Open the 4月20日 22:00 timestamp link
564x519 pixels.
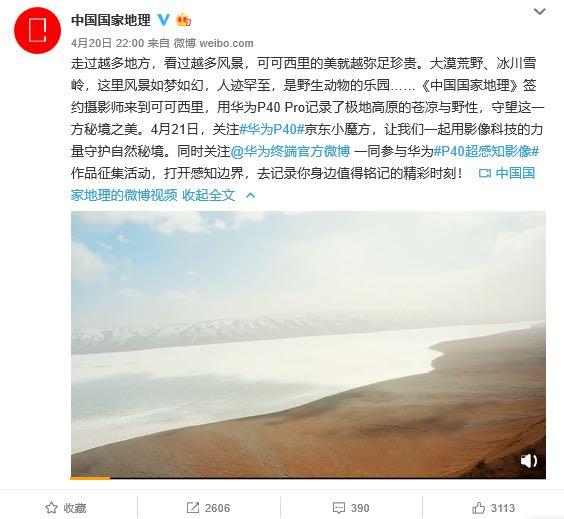[107, 43]
